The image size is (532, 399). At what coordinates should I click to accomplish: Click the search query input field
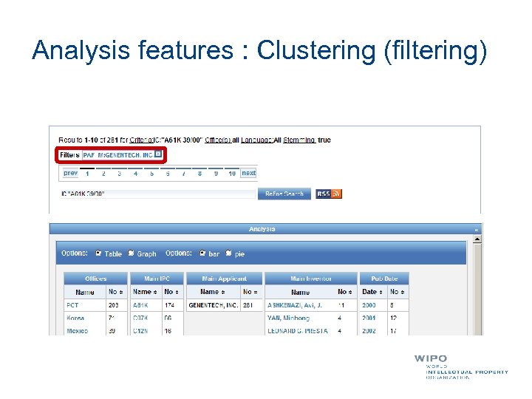click(158, 194)
